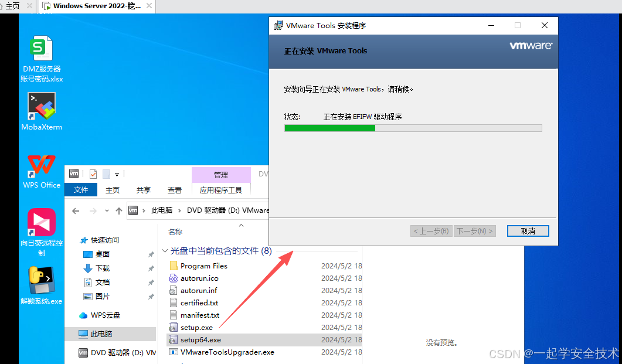Viewport: 622px width, 364px height.
Task: Close the 主页 tab in VMware
Action: (x=29, y=6)
